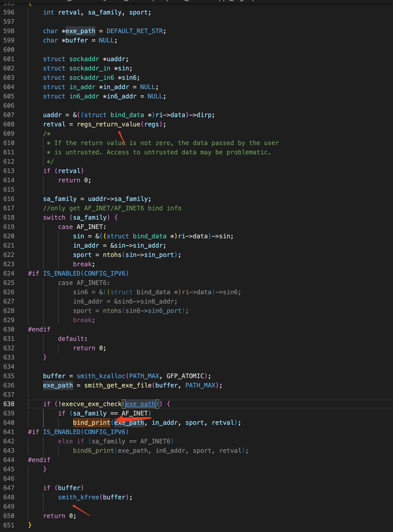This screenshot has width=393, height=532.
Task: Click the "if (buffer)" condition
Action: click(64, 488)
